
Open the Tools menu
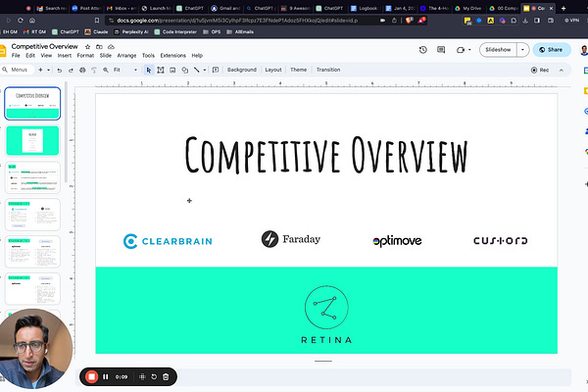coord(148,56)
